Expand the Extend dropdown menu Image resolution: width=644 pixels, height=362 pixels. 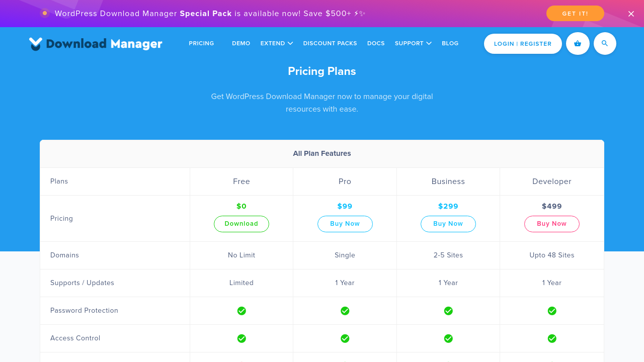[x=276, y=44]
